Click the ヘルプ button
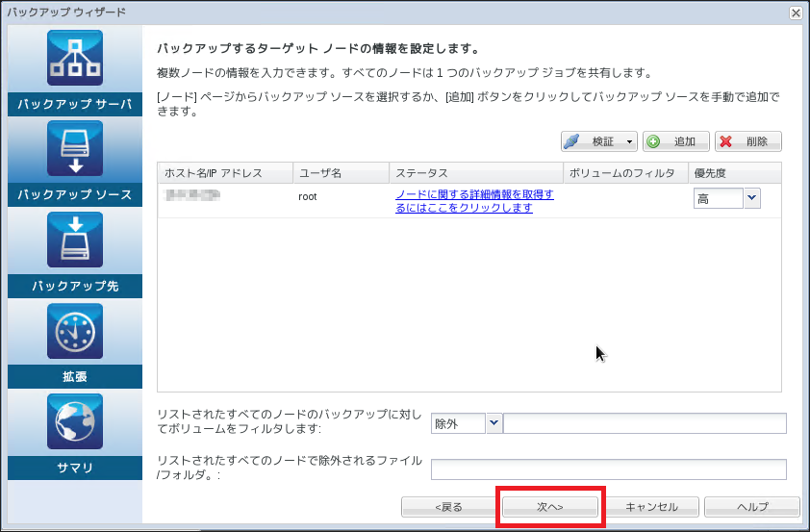This screenshot has width=810, height=532. point(752,507)
